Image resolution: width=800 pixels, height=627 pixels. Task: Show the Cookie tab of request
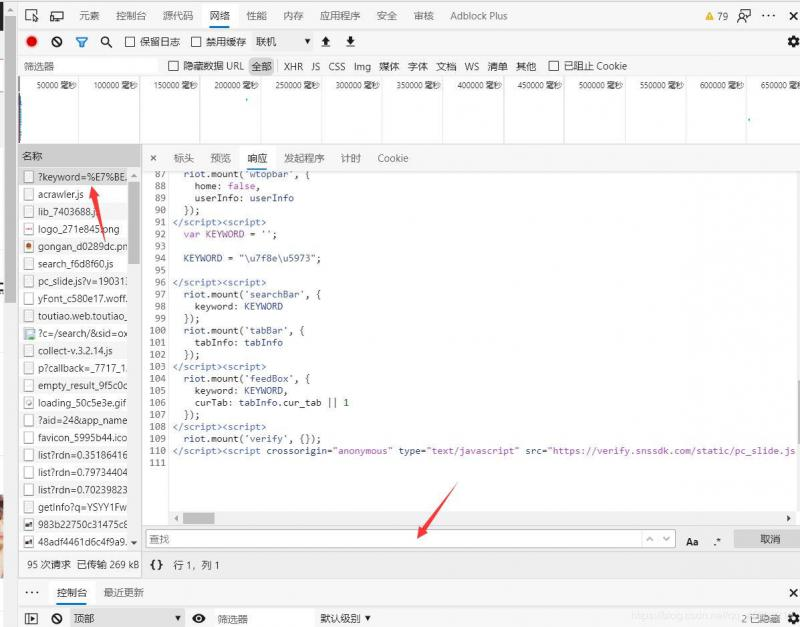coord(392,158)
